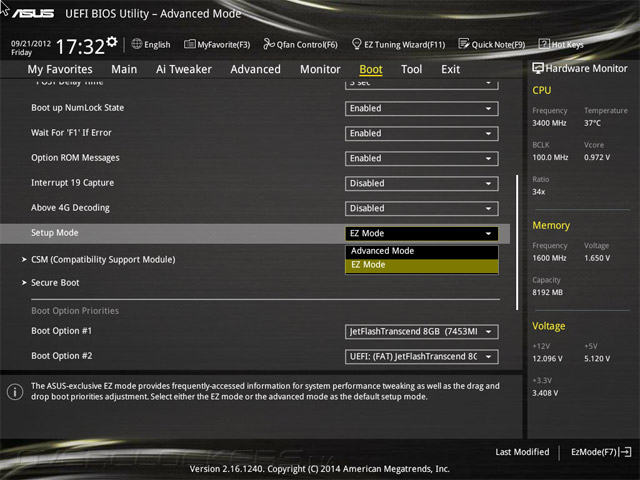The width and height of the screenshot is (640, 480).
Task: Click +5V reading 5.120 V
Action: point(597,358)
